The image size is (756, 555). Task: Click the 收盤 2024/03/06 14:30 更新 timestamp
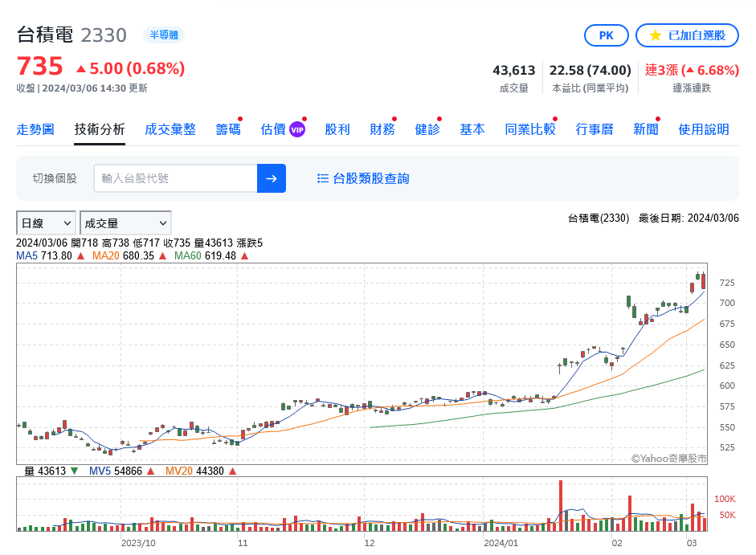[x=82, y=88]
